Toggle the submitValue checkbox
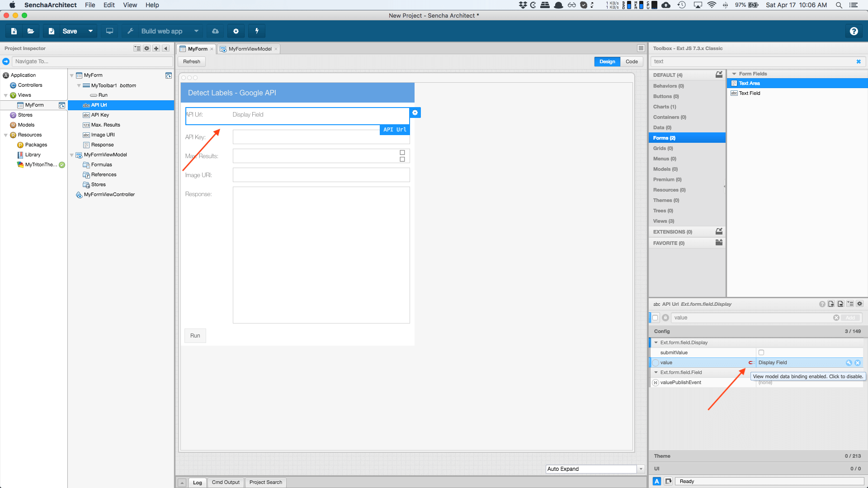Screen dimensions: 868x488 coord(761,352)
